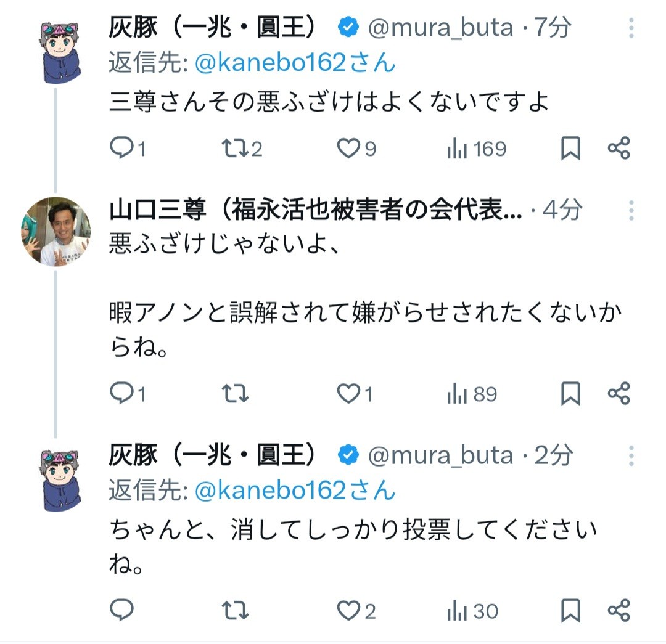666x644 pixels.
Task: Bookmark the last tweet in thread
Action: pos(570,610)
